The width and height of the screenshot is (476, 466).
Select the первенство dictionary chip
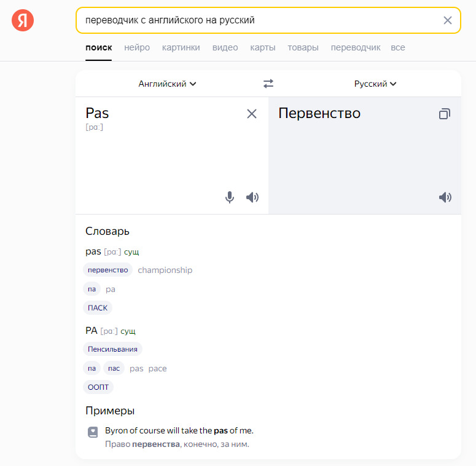pos(107,270)
